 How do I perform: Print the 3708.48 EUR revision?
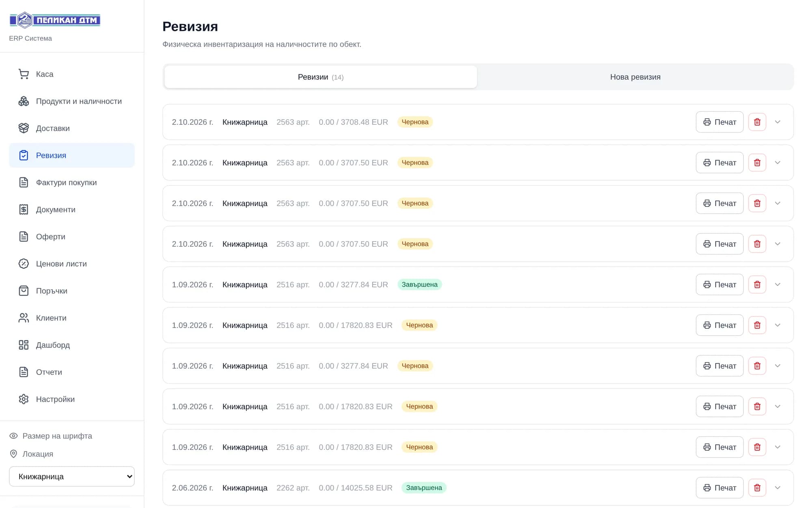(x=719, y=122)
